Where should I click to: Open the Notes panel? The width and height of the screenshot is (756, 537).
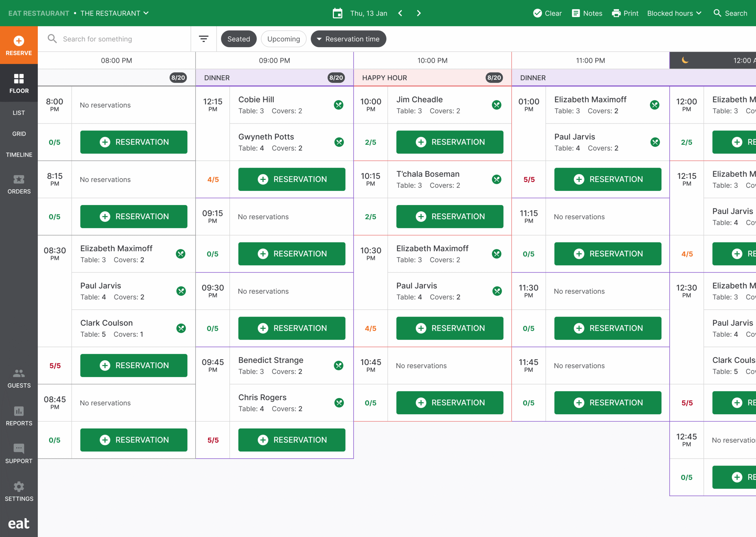[586, 13]
